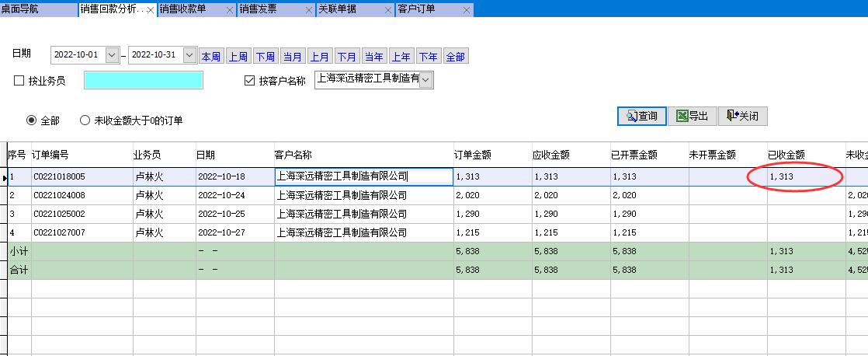Viewport: 868px width, 356px height.
Task: Click the 导出 Excel export button
Action: [692, 116]
